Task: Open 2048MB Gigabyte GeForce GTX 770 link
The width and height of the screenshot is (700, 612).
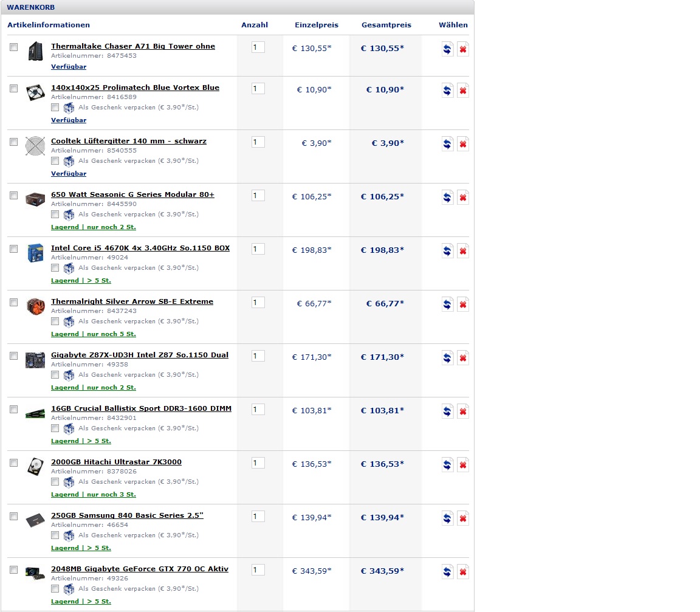Action: (x=140, y=569)
